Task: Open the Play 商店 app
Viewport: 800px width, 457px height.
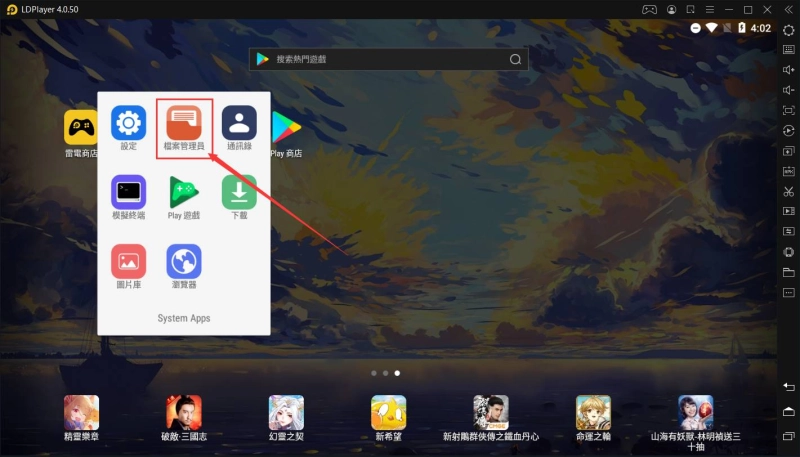Action: [x=286, y=127]
